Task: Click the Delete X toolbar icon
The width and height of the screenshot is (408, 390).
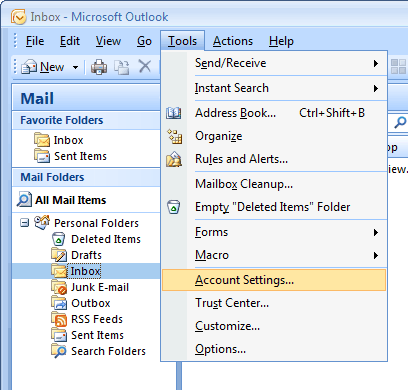Action: tap(145, 66)
